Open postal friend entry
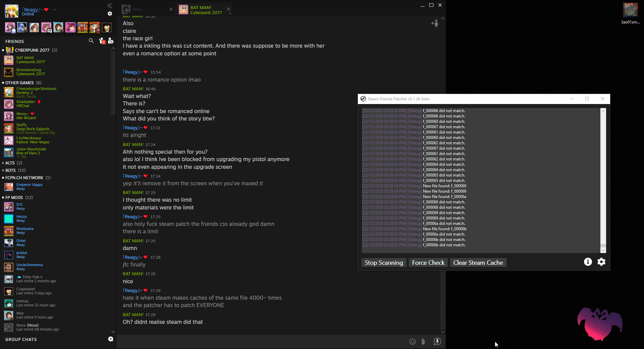644x349 pixels. (57, 255)
